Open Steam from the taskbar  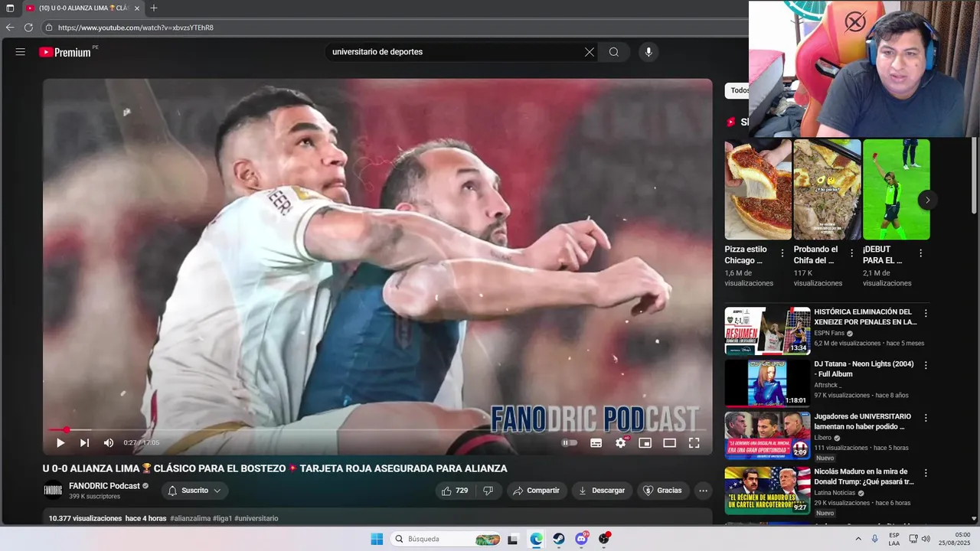[x=559, y=539]
